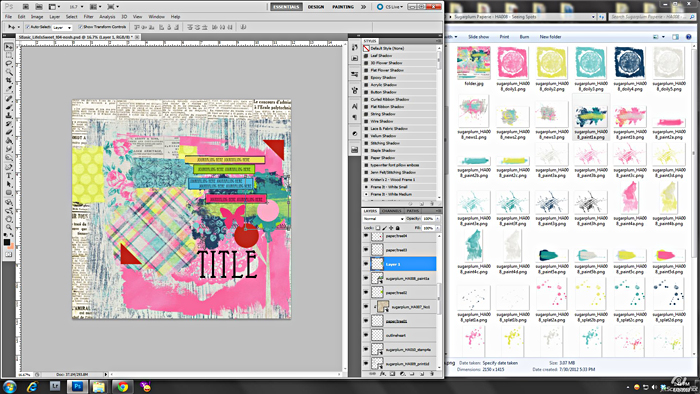700x394 pixels.
Task: Hide the paper/tree01 layer
Action: (x=366, y=321)
